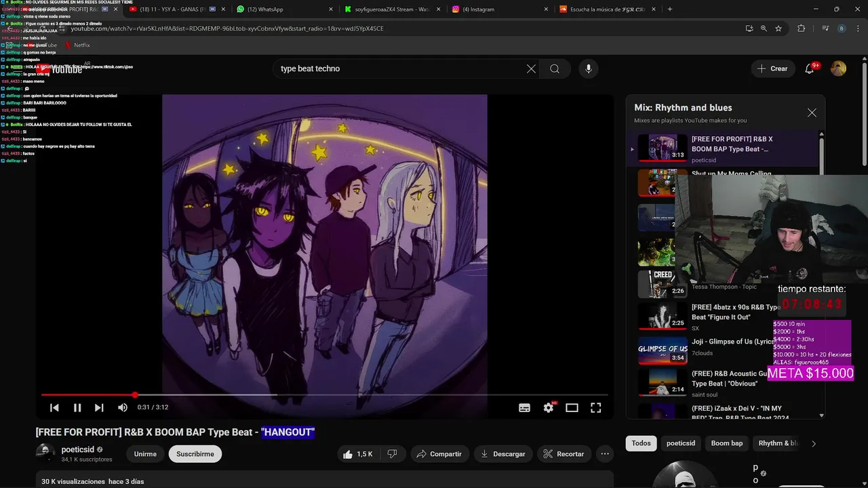Mute the player volume speaker icon
The width and height of the screenshot is (868, 488).
(x=123, y=407)
